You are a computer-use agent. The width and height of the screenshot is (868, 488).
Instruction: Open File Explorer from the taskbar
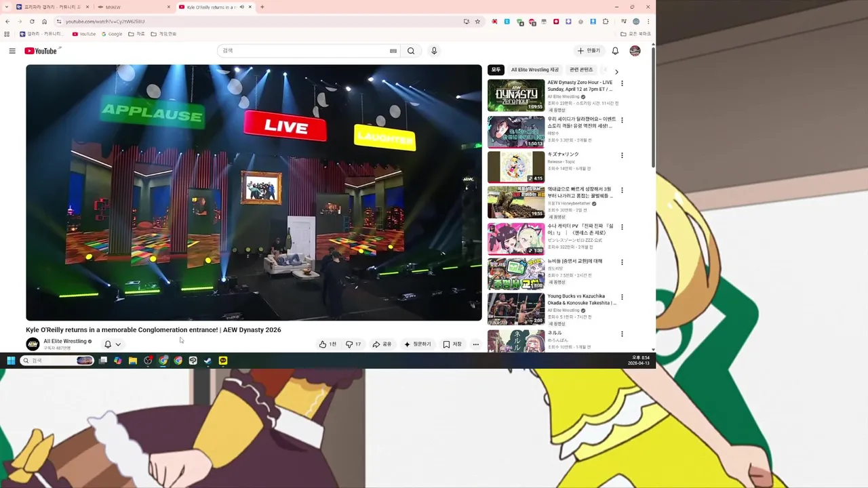(x=133, y=361)
